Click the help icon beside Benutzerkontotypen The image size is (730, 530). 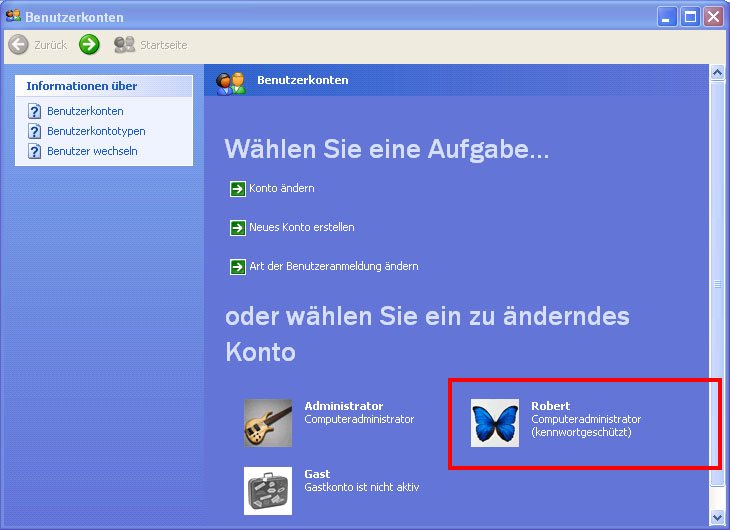tap(35, 131)
